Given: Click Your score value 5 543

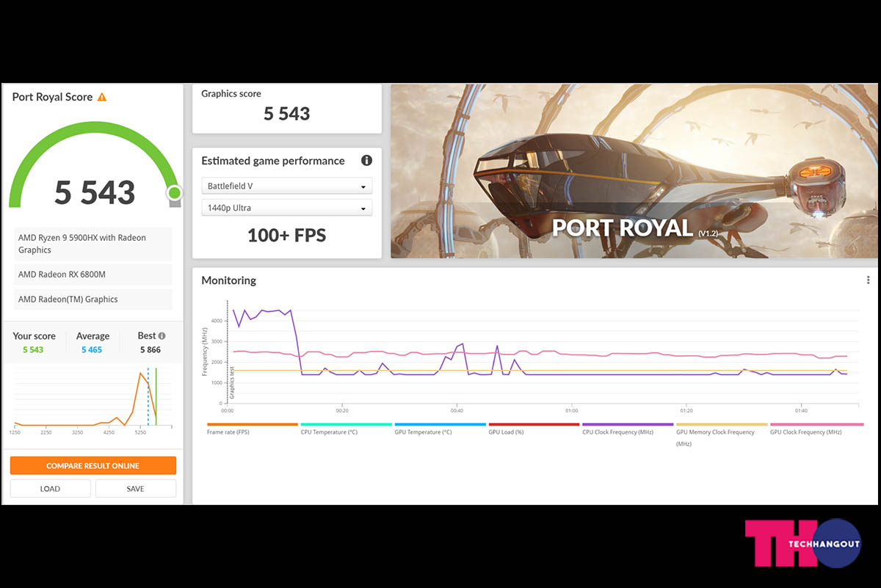Looking at the screenshot, I should [33, 350].
